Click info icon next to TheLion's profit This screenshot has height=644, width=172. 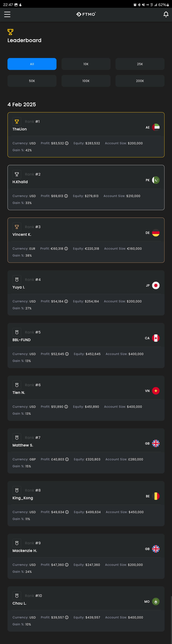point(67,143)
